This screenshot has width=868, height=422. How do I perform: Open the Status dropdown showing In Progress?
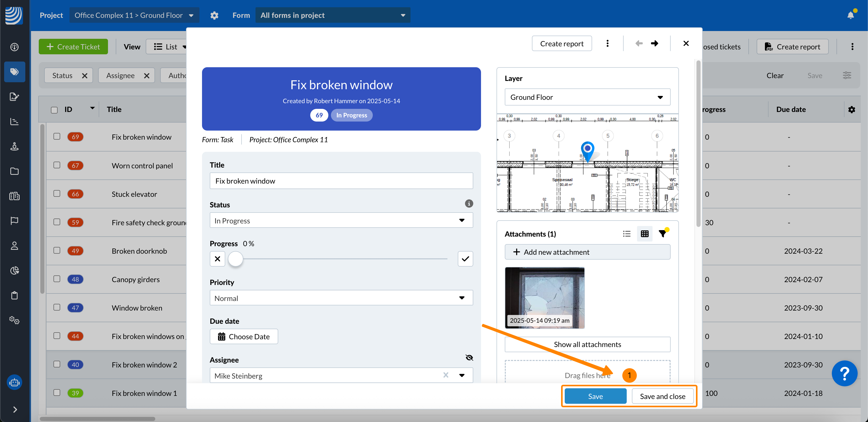341,220
